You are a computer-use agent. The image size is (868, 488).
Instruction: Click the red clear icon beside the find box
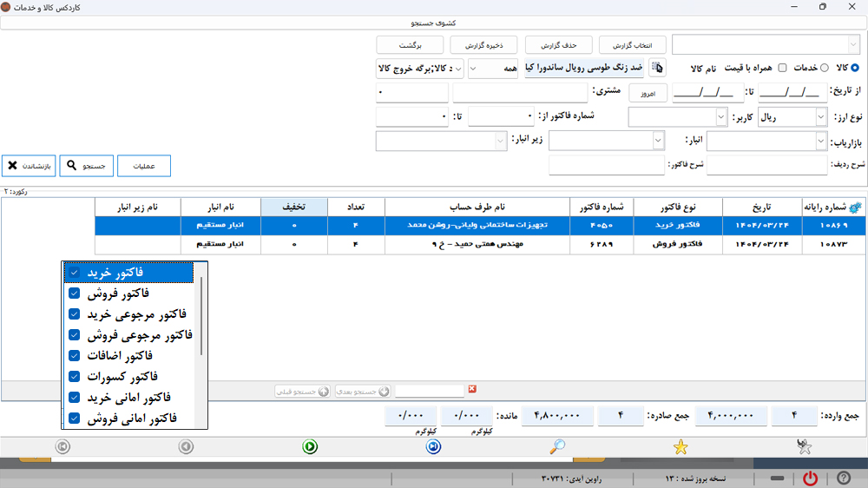(x=472, y=390)
